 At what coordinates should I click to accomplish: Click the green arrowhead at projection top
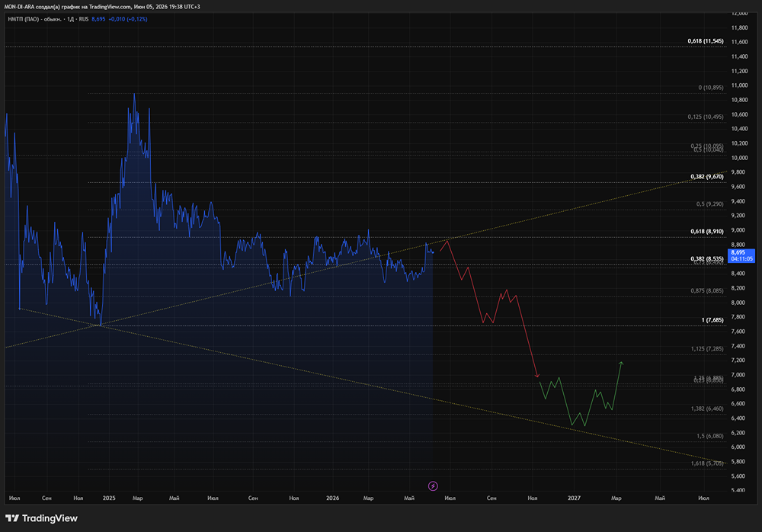[621, 364]
